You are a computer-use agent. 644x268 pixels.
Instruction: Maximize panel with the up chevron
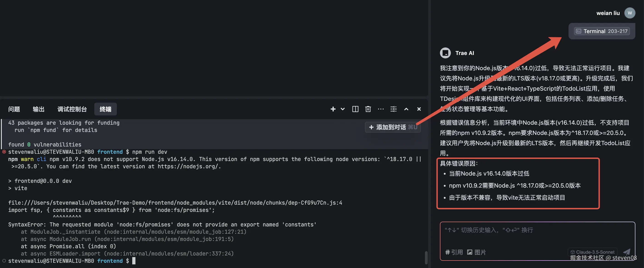pos(406,109)
